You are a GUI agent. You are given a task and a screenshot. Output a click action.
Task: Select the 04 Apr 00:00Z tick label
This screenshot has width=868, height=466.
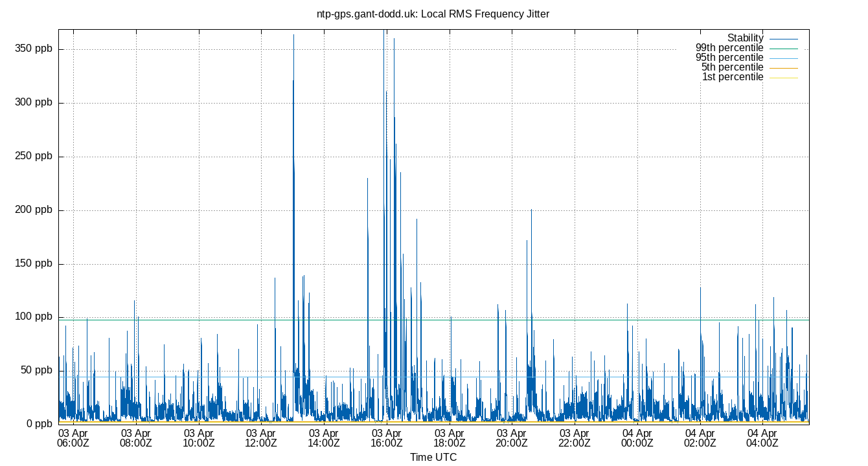point(636,437)
